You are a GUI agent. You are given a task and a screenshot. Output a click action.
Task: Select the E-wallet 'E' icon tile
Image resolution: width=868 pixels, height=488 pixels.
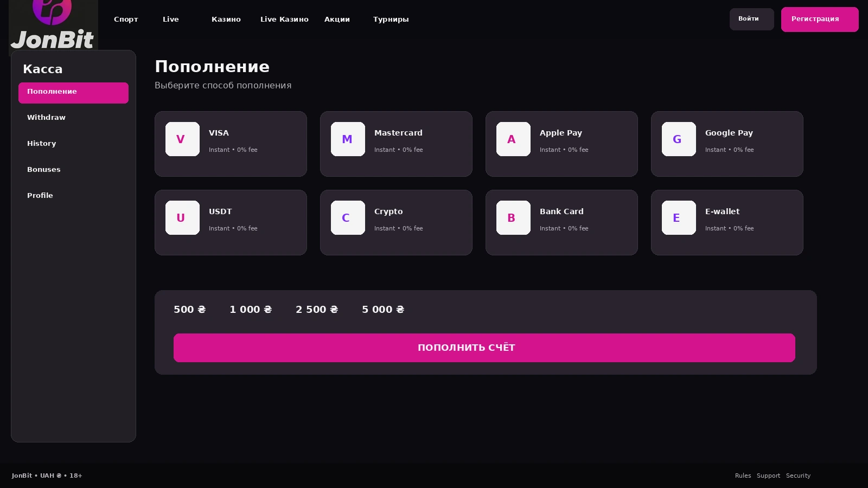pos(679,218)
